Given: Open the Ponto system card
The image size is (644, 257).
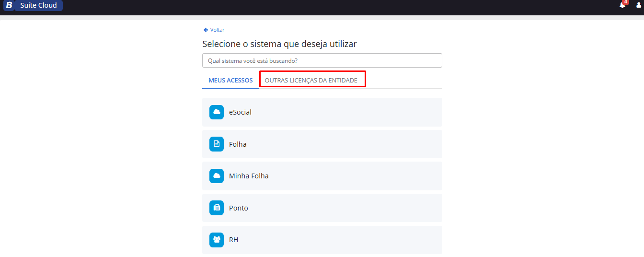Looking at the screenshot, I should [322, 208].
